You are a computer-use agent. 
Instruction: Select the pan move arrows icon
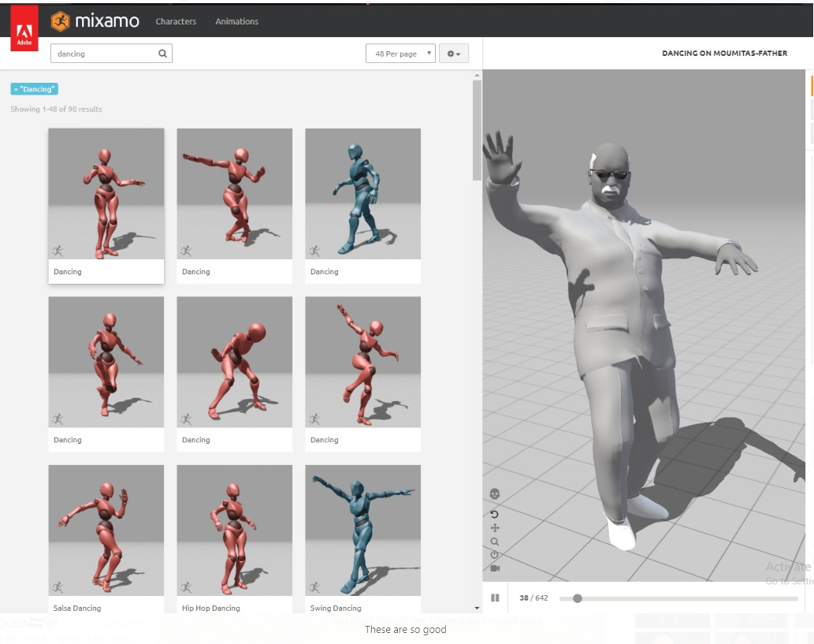pyautogui.click(x=495, y=528)
